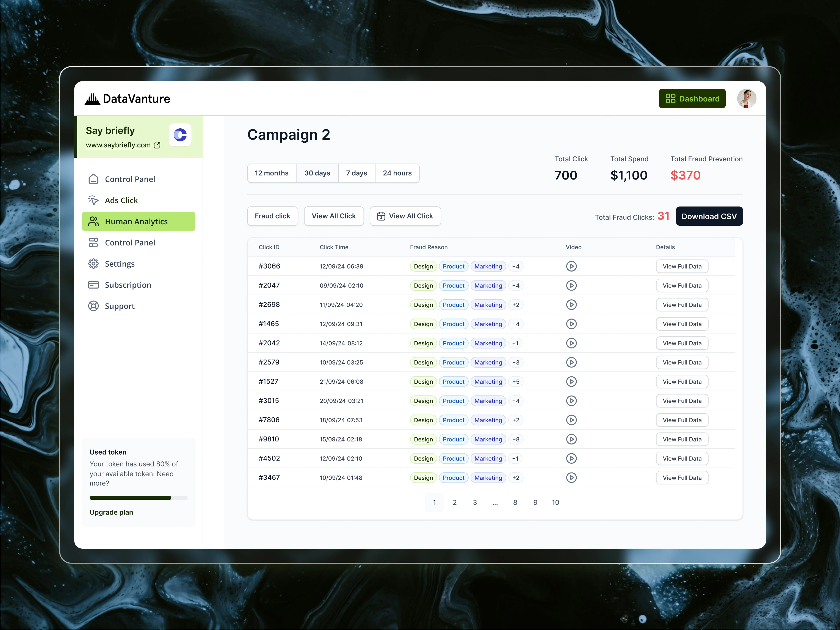This screenshot has height=630, width=840.
Task: Open the external link next to www.saybriefly.com
Action: (x=157, y=145)
